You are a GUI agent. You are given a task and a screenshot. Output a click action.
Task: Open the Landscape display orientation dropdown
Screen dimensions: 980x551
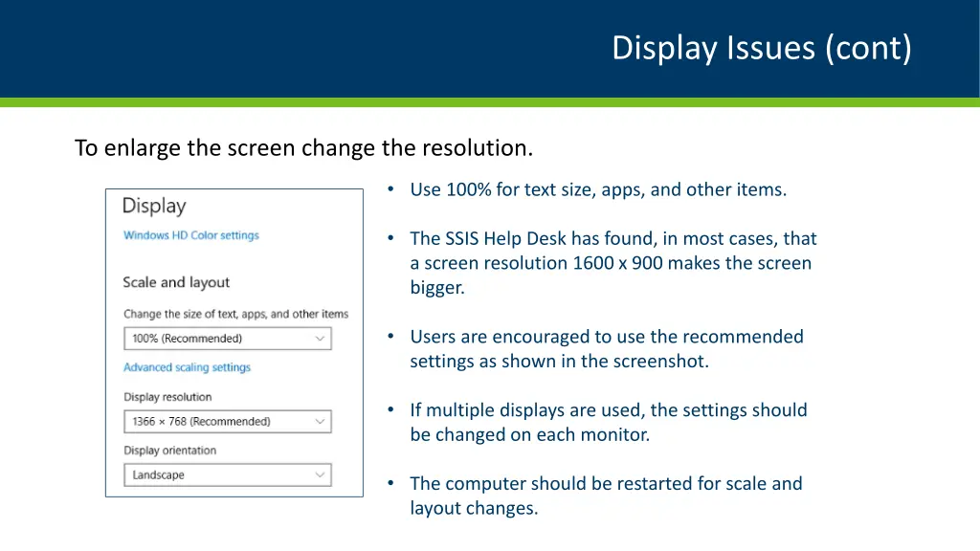point(228,474)
